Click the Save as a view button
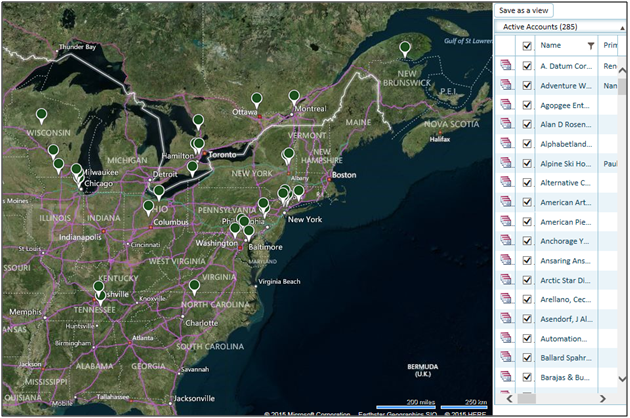The height and width of the screenshot is (418, 630). [523, 10]
